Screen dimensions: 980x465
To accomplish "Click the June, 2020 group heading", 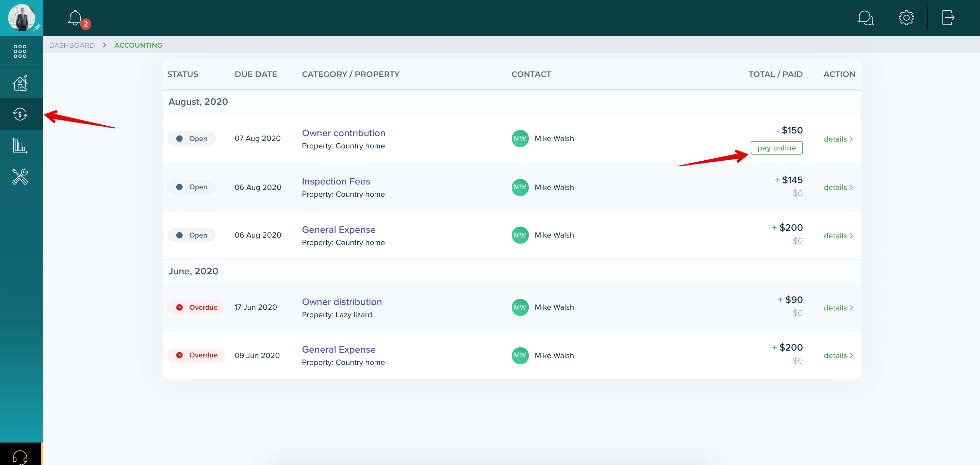I will (193, 271).
